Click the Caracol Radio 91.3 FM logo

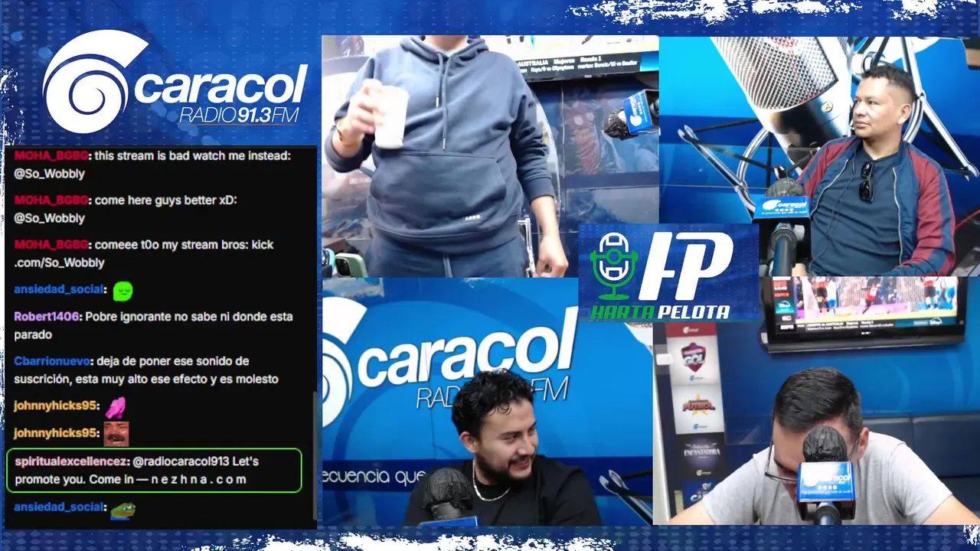pos(175,82)
